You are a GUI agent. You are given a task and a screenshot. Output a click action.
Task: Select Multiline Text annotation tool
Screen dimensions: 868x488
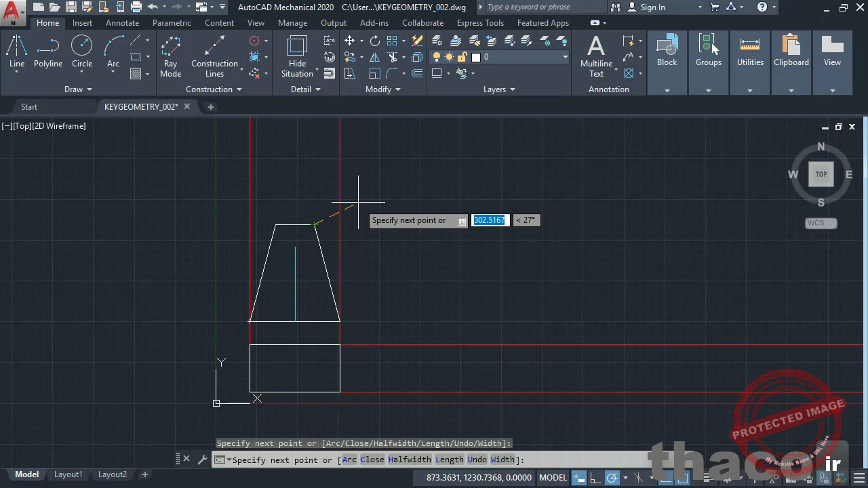tap(596, 57)
